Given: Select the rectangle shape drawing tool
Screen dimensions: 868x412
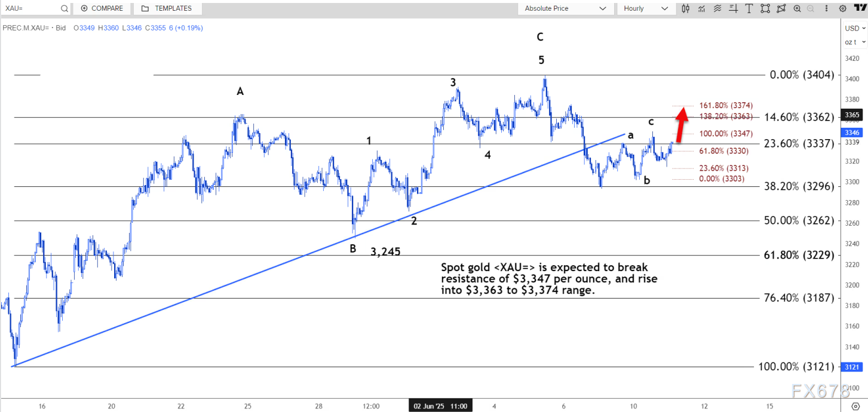Looking at the screenshot, I should click(x=765, y=8).
